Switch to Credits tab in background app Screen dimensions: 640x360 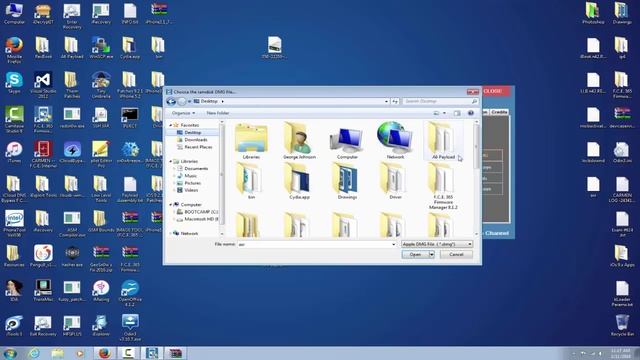[499, 112]
